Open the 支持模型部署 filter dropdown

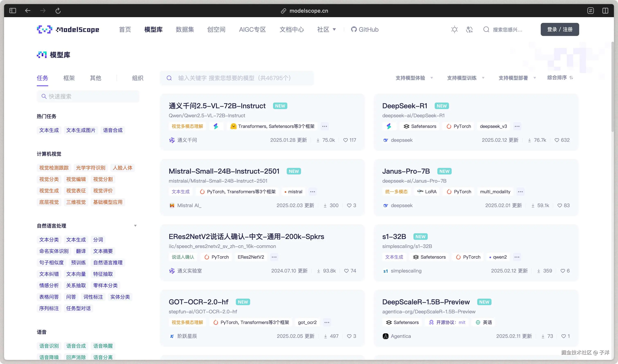point(517,78)
